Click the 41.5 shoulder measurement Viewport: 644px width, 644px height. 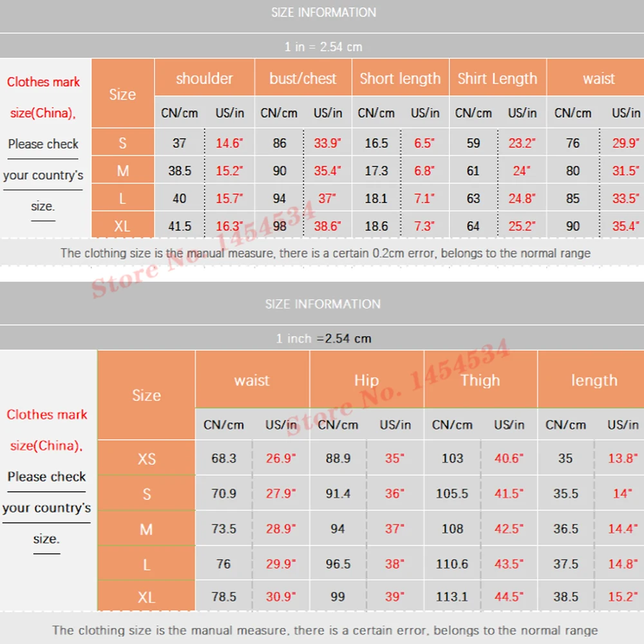180,226
